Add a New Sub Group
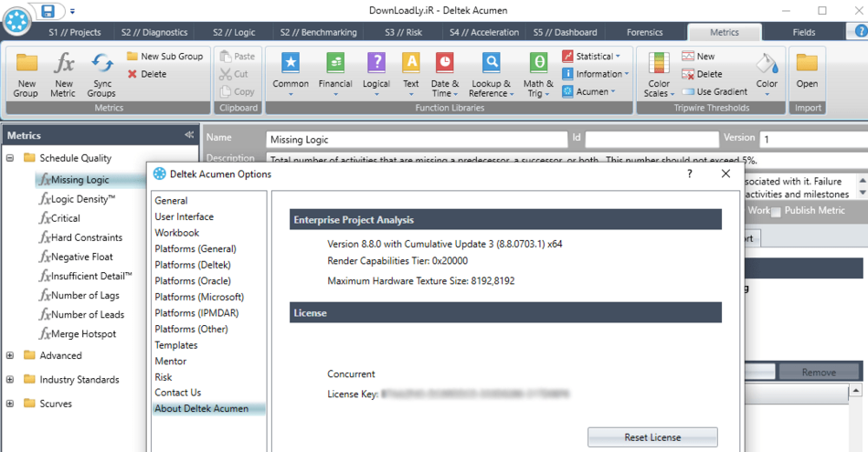 (164, 56)
